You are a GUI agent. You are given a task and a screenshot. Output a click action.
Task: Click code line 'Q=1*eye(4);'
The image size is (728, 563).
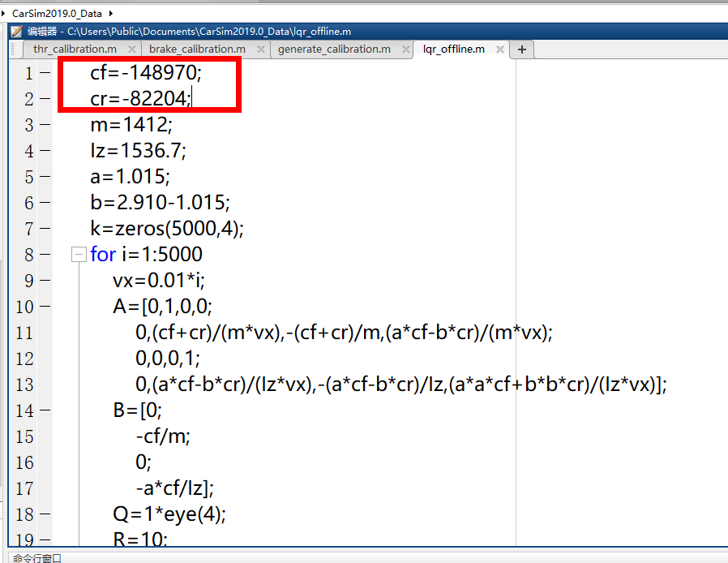[x=169, y=514]
